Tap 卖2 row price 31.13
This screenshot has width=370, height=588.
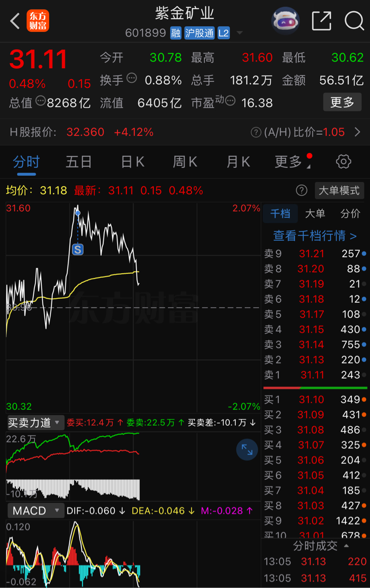pyautogui.click(x=312, y=359)
